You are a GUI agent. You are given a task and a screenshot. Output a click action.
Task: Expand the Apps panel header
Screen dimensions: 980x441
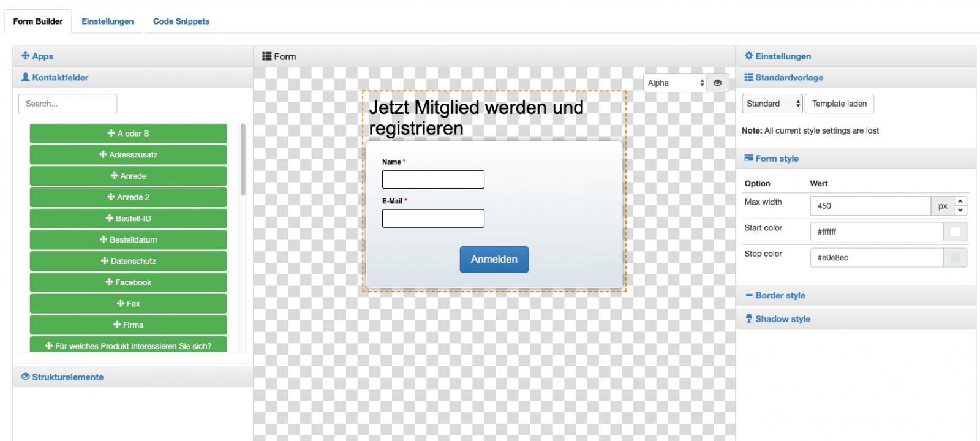point(132,56)
